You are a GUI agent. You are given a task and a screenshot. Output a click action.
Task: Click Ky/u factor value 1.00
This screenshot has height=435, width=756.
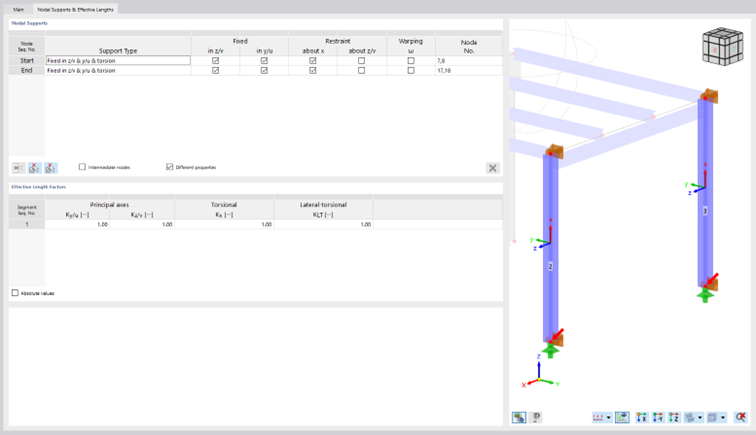coord(77,224)
